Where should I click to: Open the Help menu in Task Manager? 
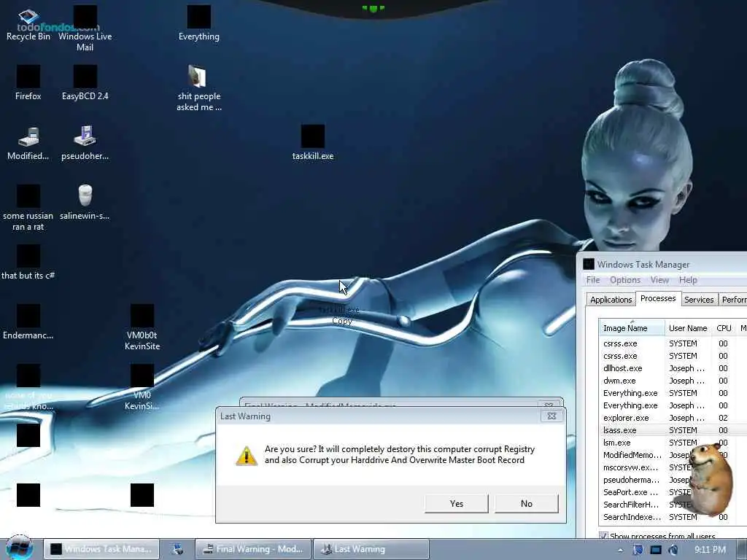pos(688,280)
